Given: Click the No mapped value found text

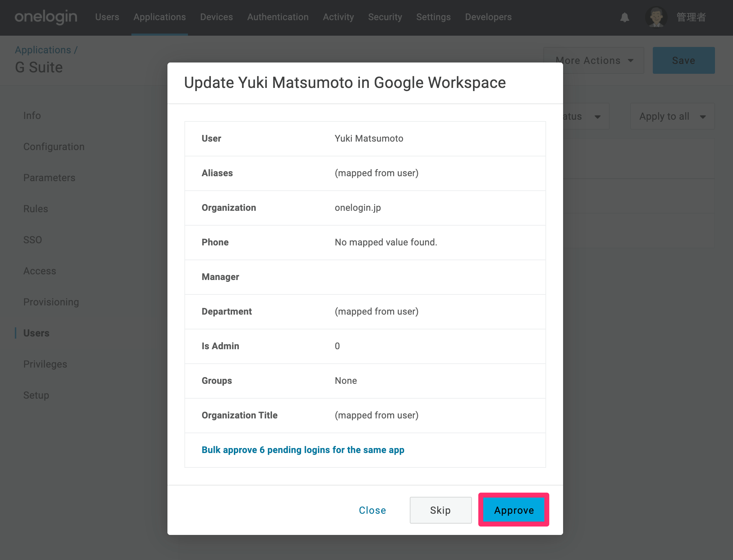Looking at the screenshot, I should click(386, 242).
